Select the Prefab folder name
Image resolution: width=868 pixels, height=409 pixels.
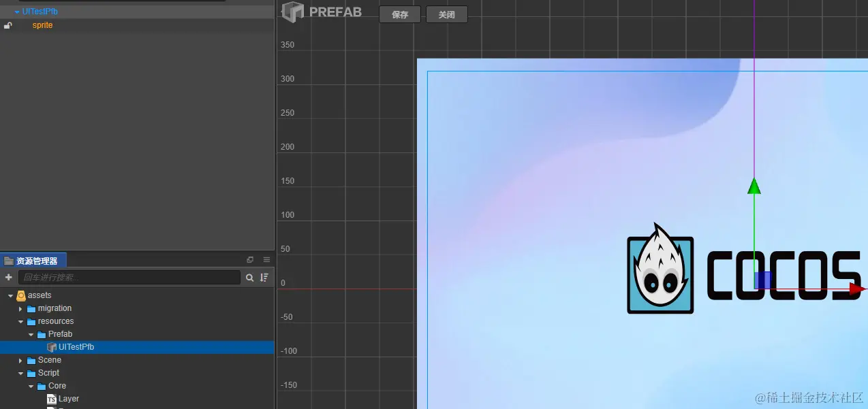[60, 334]
